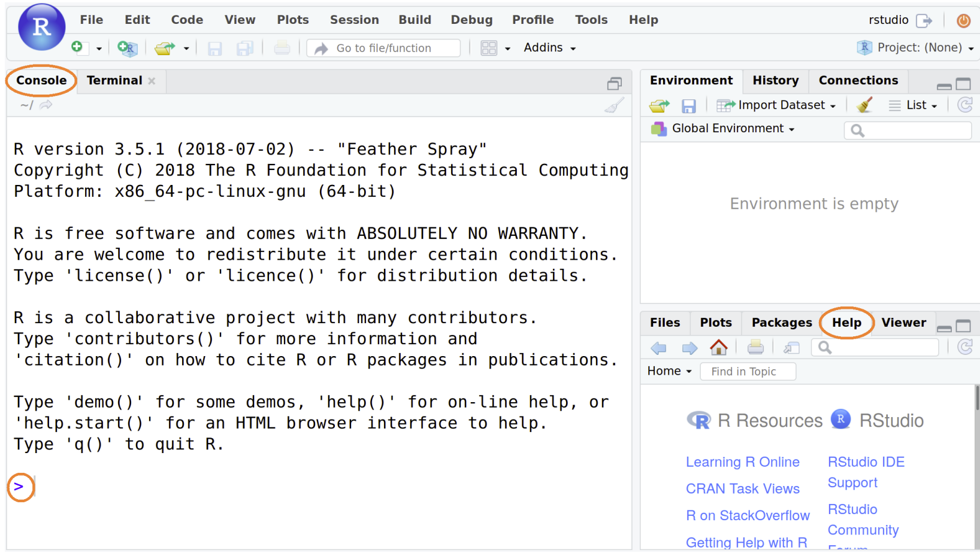
Task: Click the Create a Project icon
Action: (x=128, y=48)
